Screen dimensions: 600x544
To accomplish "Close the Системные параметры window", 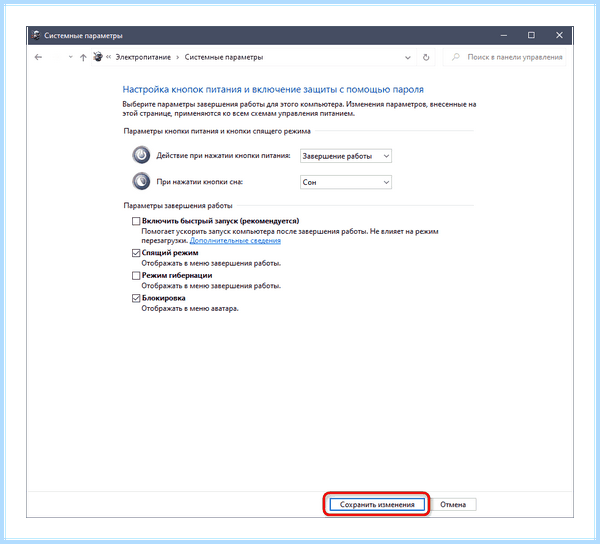I will (559, 35).
